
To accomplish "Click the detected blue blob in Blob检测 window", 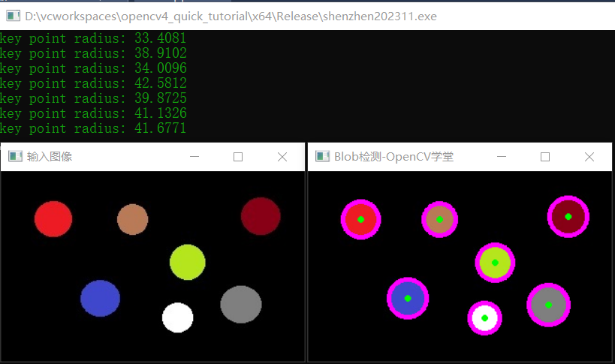I will click(x=408, y=299).
